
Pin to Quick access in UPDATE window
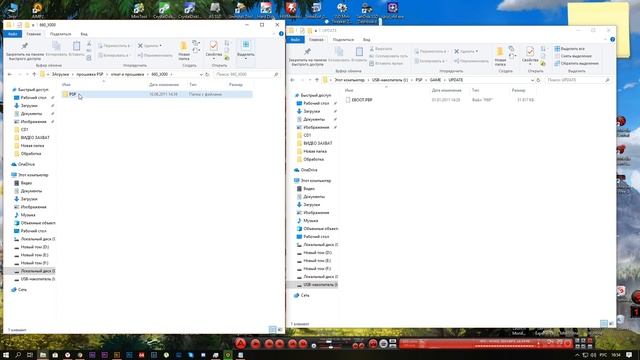(307, 57)
